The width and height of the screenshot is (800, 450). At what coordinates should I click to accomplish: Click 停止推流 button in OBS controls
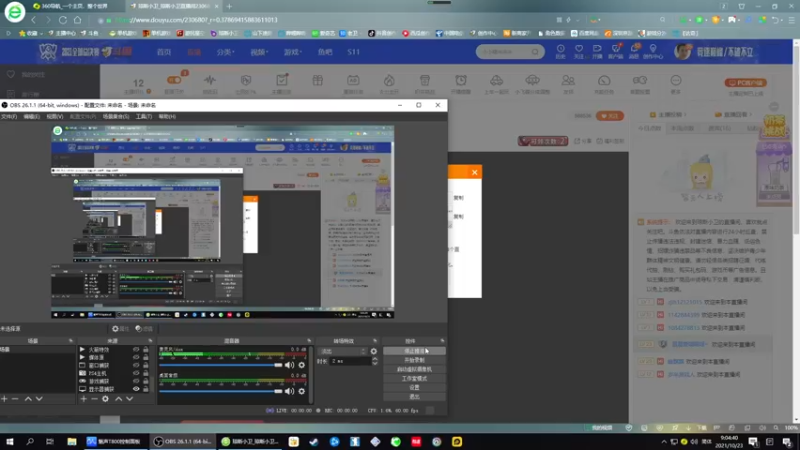(x=414, y=351)
